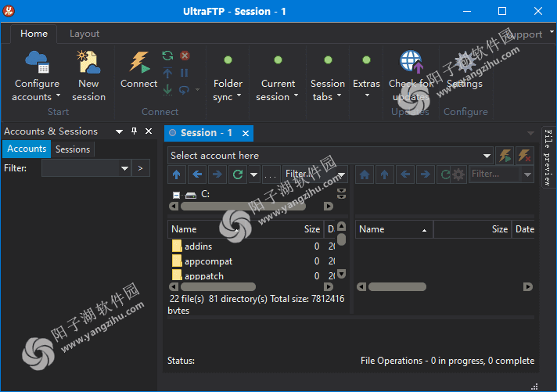Open Configure accounts in the ribbon
Viewport: 557px width, 392px height.
37,76
